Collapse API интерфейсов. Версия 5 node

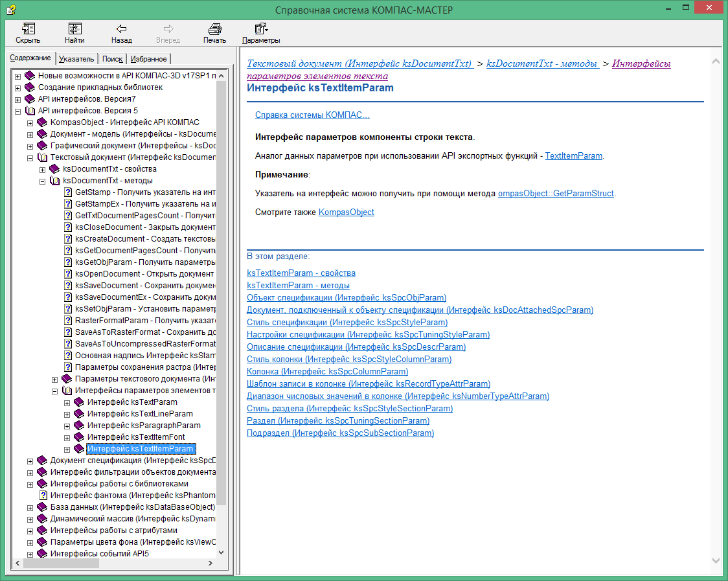[x=17, y=111]
